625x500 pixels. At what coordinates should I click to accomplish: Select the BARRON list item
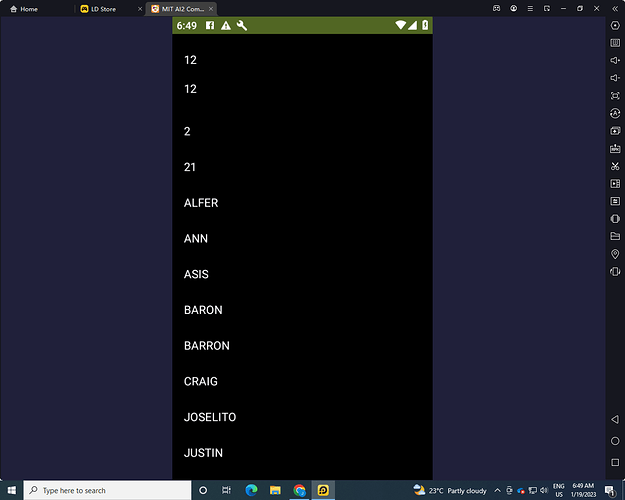pyautogui.click(x=302, y=346)
